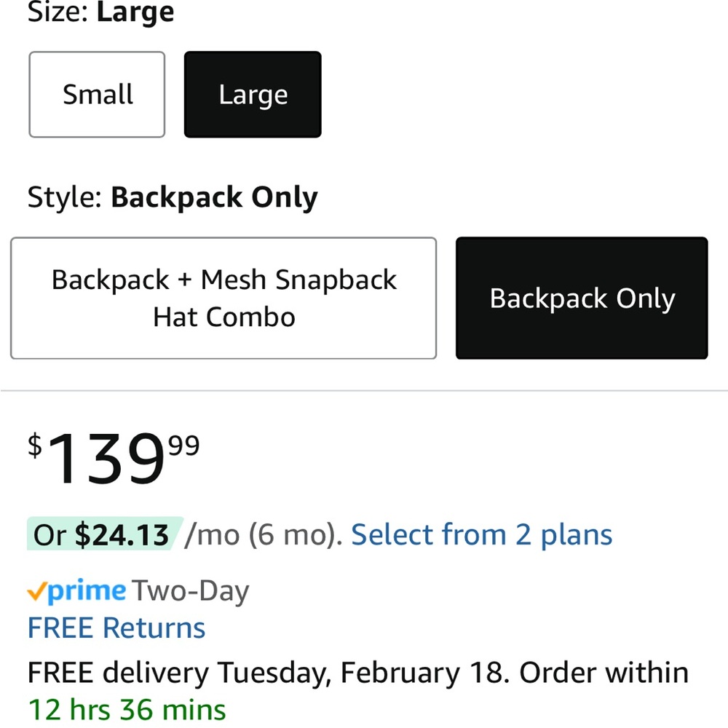Click the Two-Day shipping label
Viewport: 728px width, 728px height.
[191, 590]
